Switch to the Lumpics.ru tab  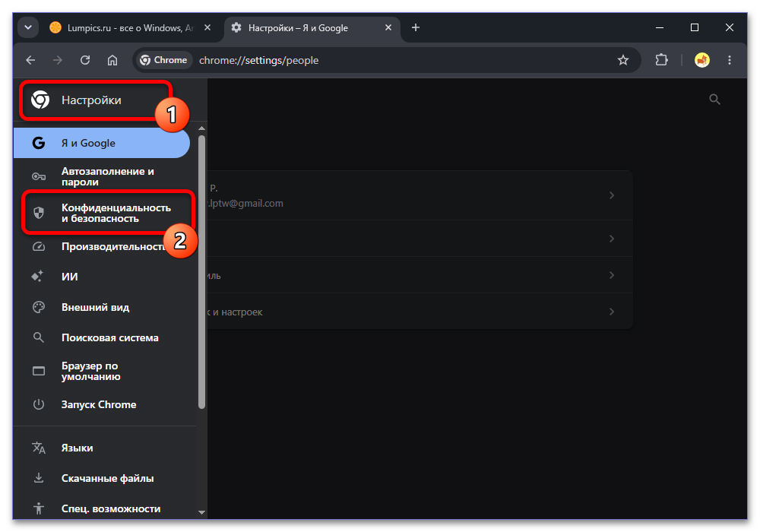pyautogui.click(x=129, y=28)
